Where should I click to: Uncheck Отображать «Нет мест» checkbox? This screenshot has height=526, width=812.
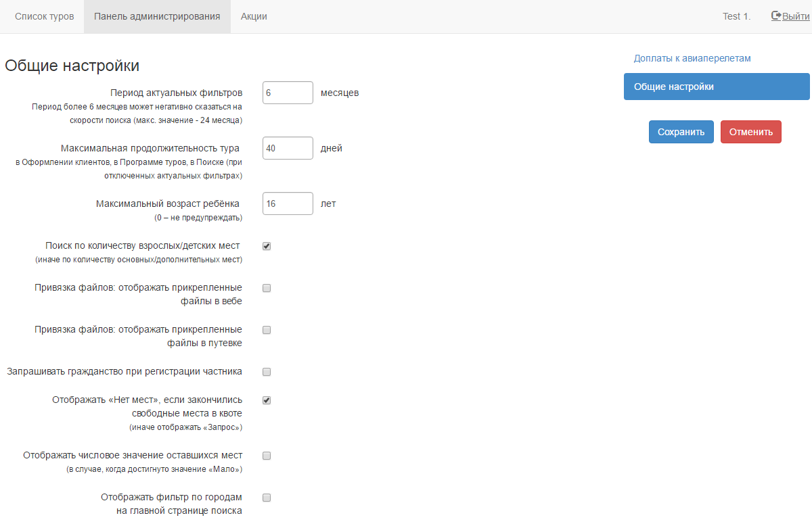click(x=267, y=400)
